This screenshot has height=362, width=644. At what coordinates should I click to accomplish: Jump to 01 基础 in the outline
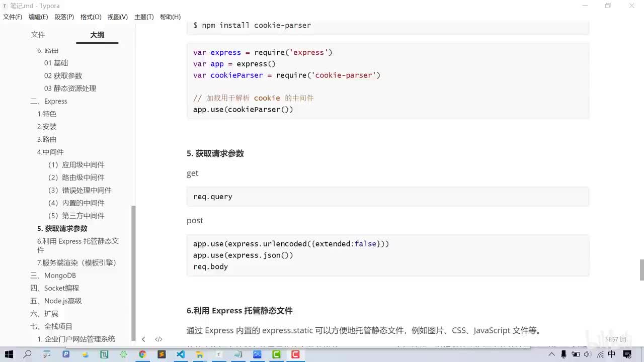coord(56,63)
